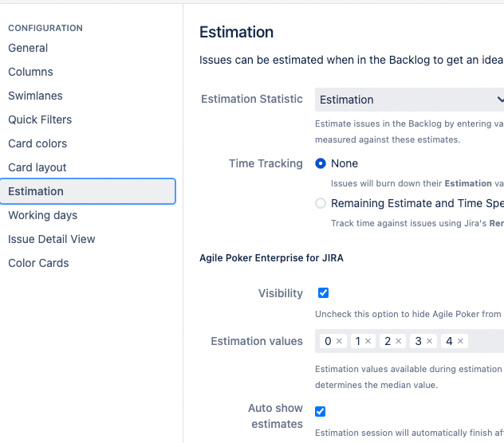Select Card layout in sidebar

pos(37,167)
